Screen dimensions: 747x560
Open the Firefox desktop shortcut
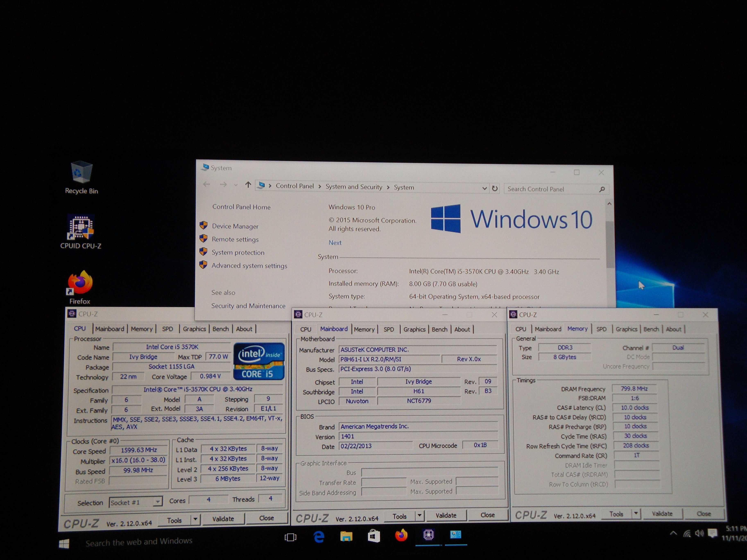(x=80, y=287)
